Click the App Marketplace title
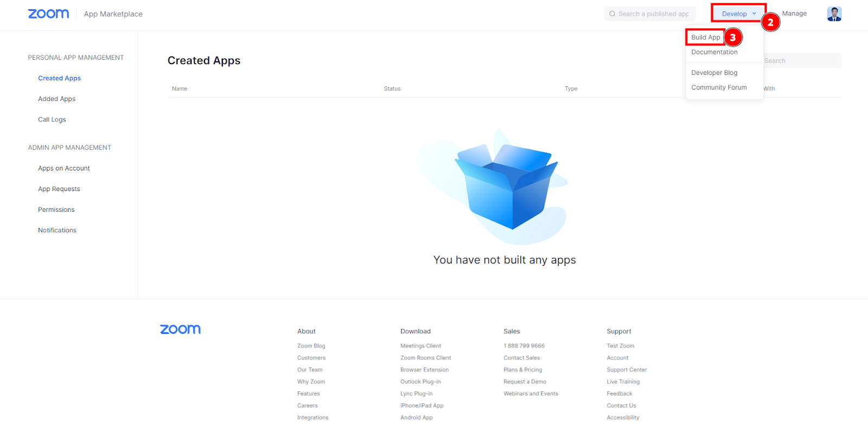This screenshot has height=424, width=868. click(x=113, y=14)
